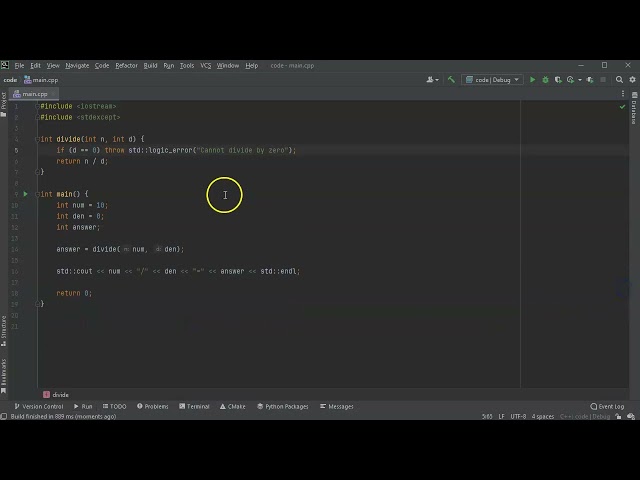Place cursor on 'return 0;' line
The image size is (640, 480).
74,293
